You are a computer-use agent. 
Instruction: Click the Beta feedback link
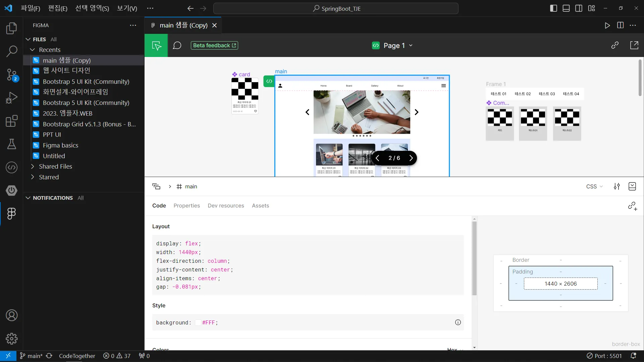click(214, 45)
